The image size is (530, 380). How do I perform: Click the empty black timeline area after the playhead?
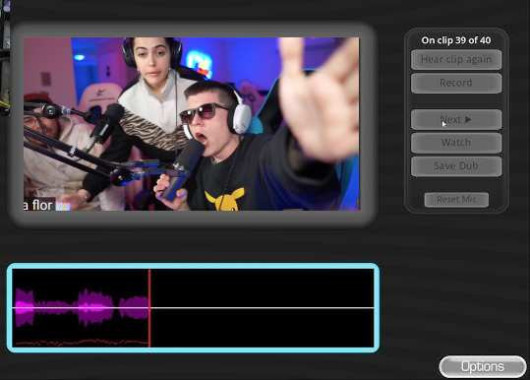263,308
